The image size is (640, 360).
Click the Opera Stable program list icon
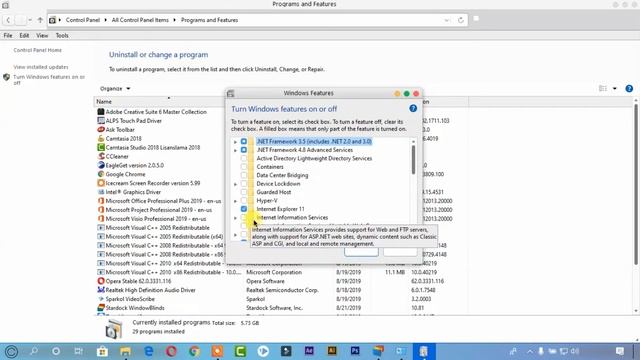click(101, 281)
